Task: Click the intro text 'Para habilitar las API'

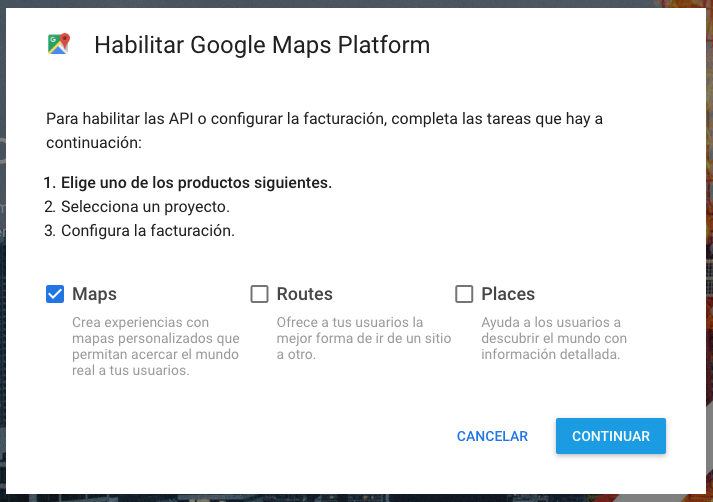Action: (x=324, y=131)
